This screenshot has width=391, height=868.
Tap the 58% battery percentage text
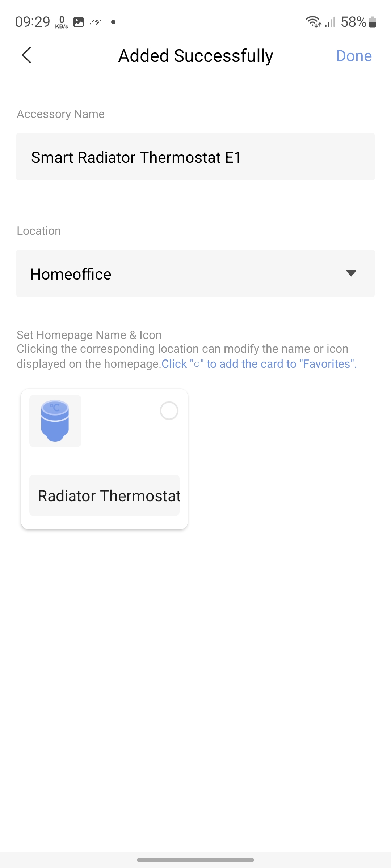pos(353,22)
